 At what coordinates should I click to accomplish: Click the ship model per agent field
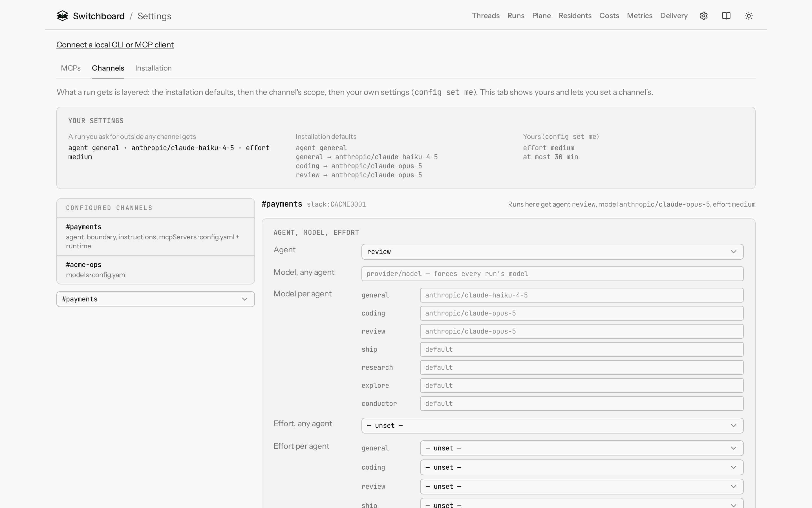coord(581,349)
